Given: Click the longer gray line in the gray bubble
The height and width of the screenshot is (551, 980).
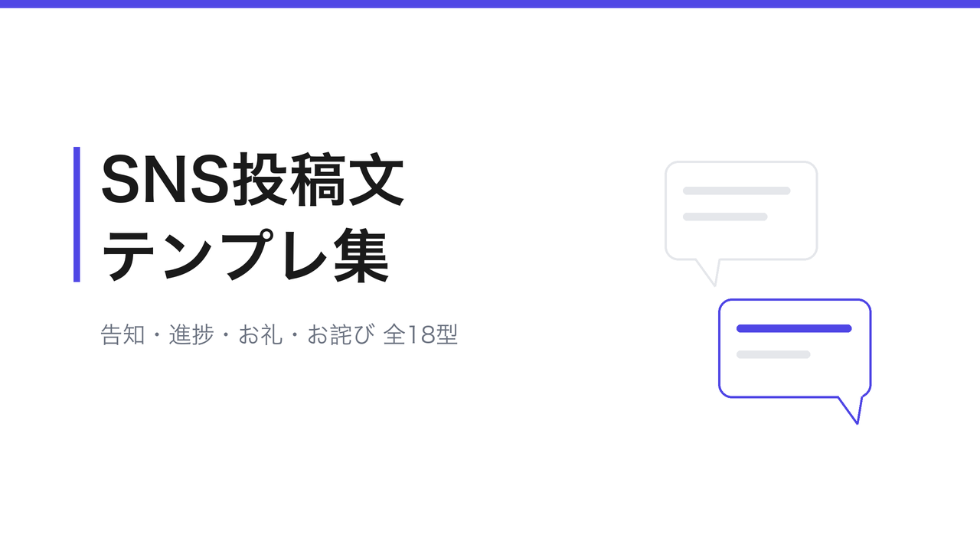Looking at the screenshot, I should [x=737, y=191].
